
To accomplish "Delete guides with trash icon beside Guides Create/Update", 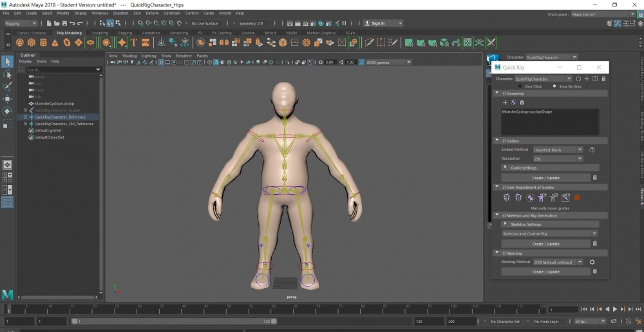I will [594, 177].
